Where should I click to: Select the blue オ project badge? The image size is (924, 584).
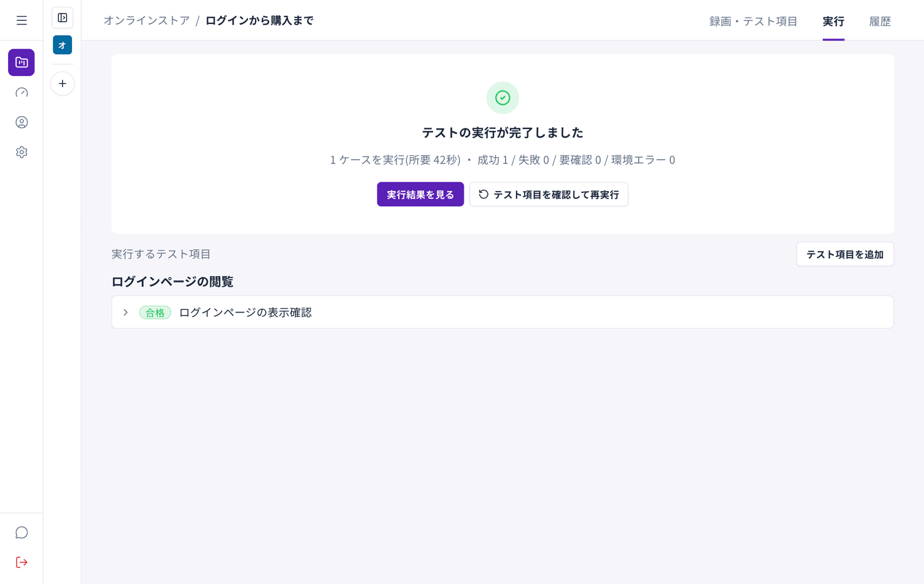pos(63,45)
